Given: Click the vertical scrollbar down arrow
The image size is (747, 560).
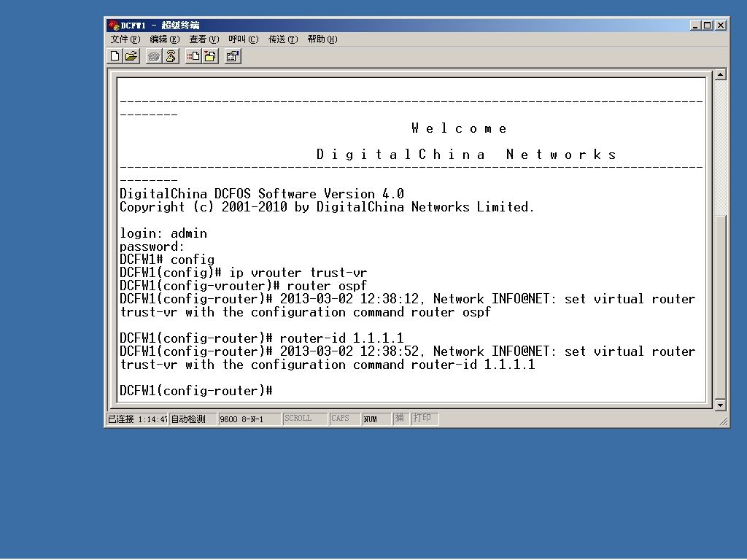Looking at the screenshot, I should (720, 405).
